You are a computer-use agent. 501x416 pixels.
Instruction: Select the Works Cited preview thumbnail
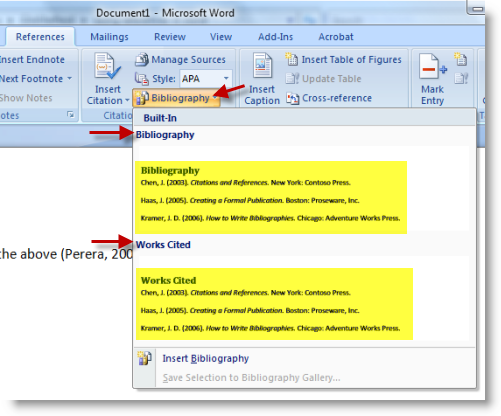point(274,304)
